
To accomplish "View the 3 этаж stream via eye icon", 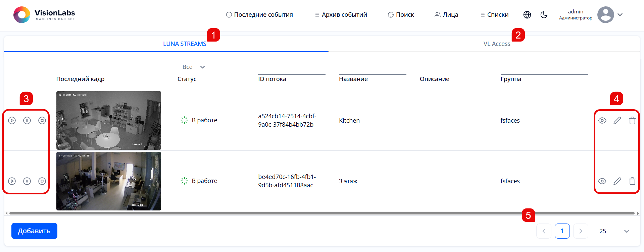I will [602, 181].
